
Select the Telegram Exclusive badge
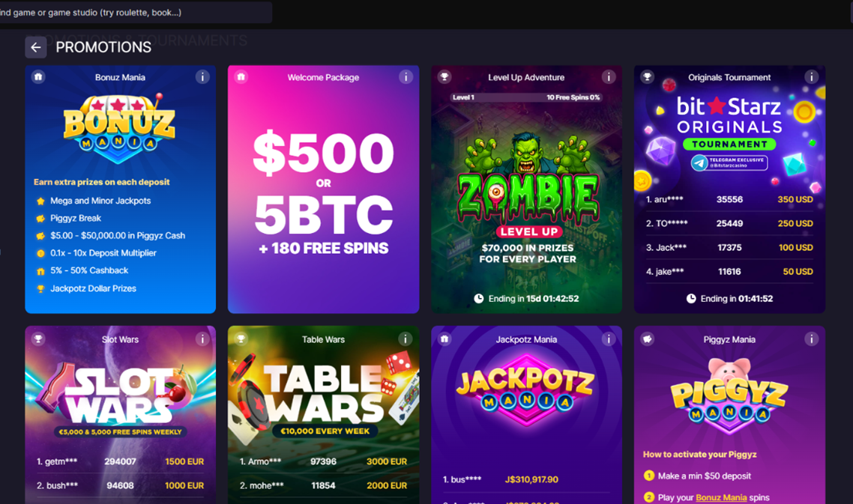(729, 163)
